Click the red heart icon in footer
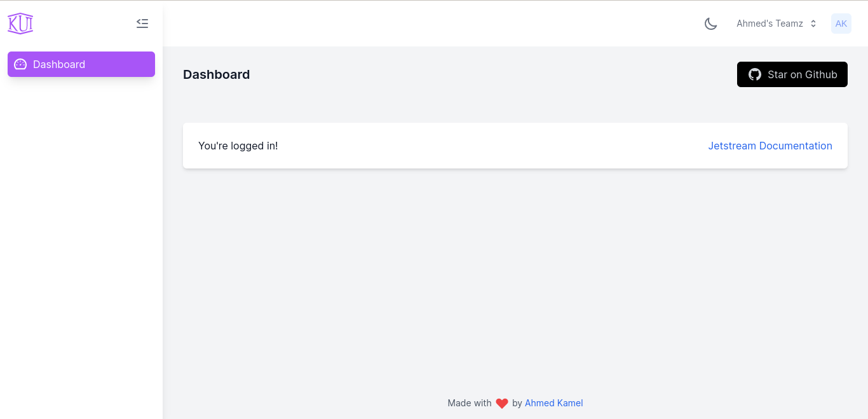The image size is (868, 419). (x=502, y=403)
